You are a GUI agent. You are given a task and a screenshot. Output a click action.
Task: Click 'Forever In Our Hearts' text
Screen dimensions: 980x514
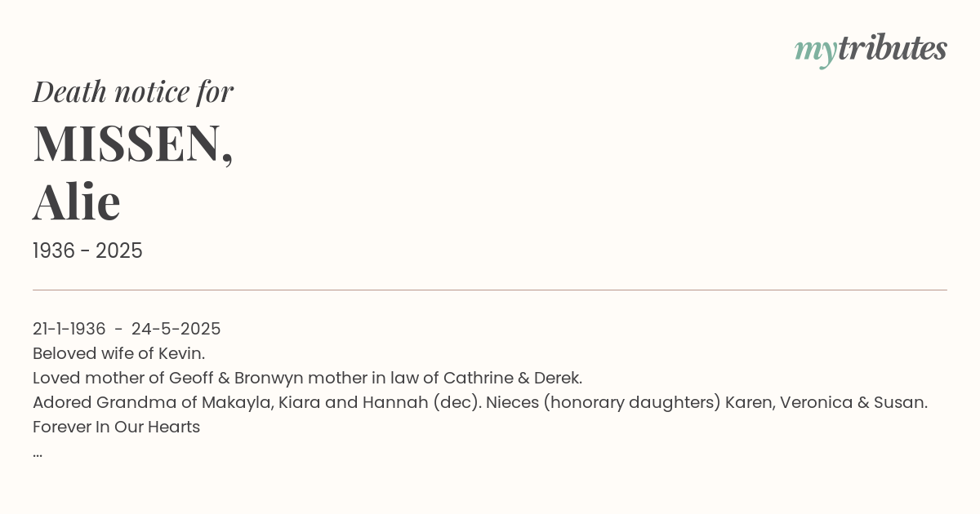116,427
